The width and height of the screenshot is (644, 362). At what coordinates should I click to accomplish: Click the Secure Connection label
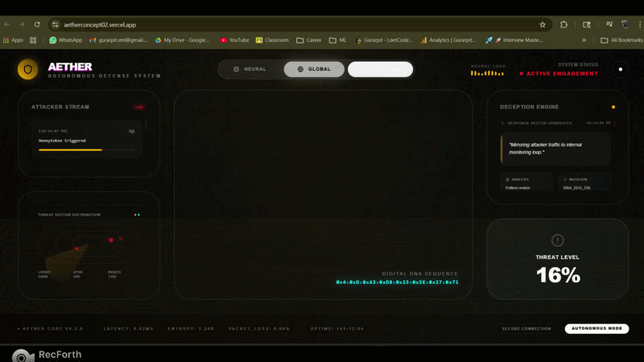coord(526,329)
